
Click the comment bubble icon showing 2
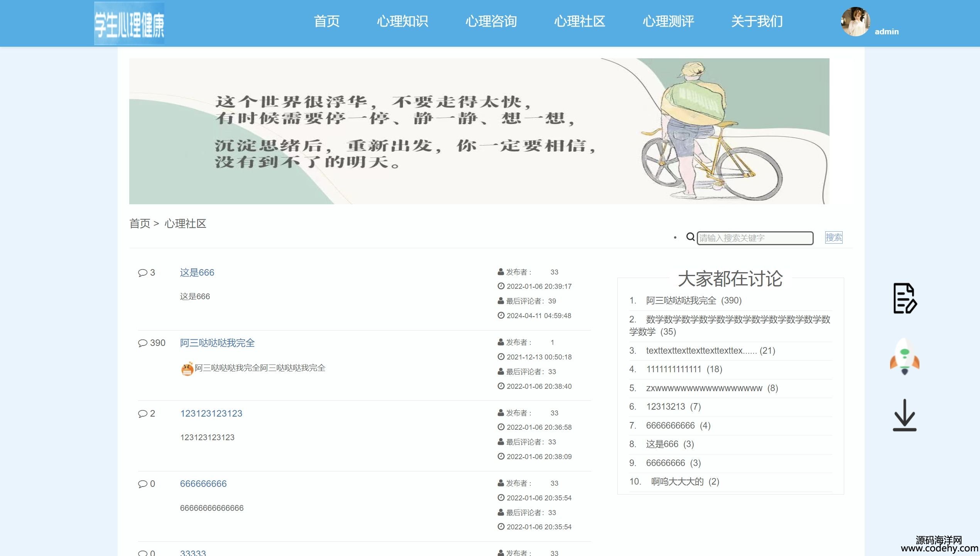coord(142,414)
